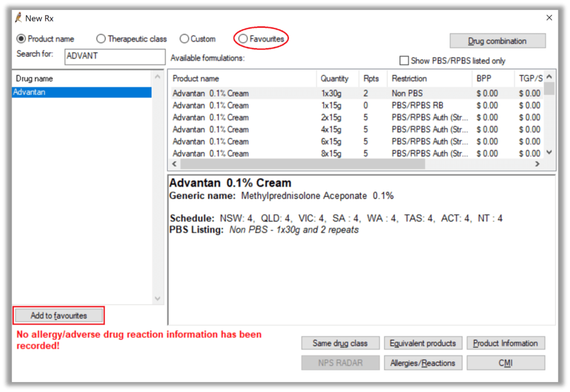Sort by the BPP column header
The width and height of the screenshot is (570, 392).
493,78
